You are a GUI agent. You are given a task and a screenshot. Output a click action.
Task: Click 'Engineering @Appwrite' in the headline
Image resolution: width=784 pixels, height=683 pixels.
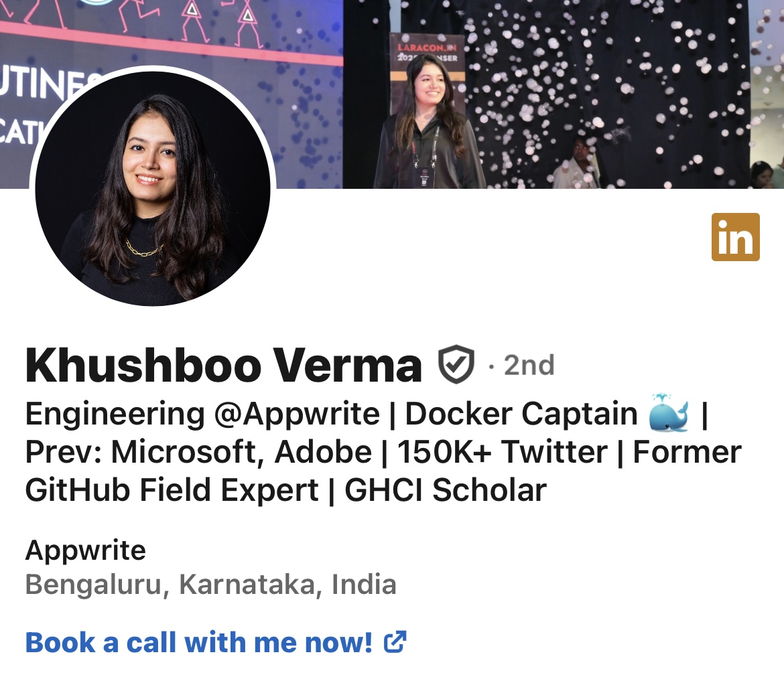[x=202, y=414]
